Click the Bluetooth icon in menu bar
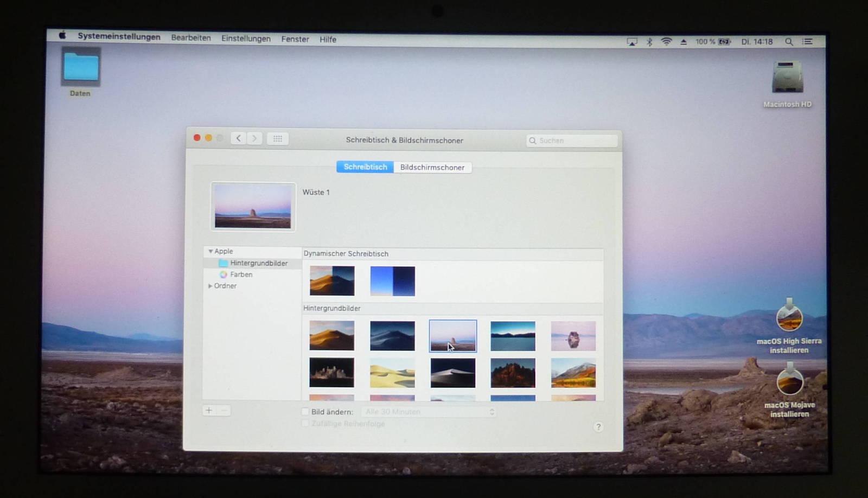This screenshot has width=868, height=498. coord(649,42)
